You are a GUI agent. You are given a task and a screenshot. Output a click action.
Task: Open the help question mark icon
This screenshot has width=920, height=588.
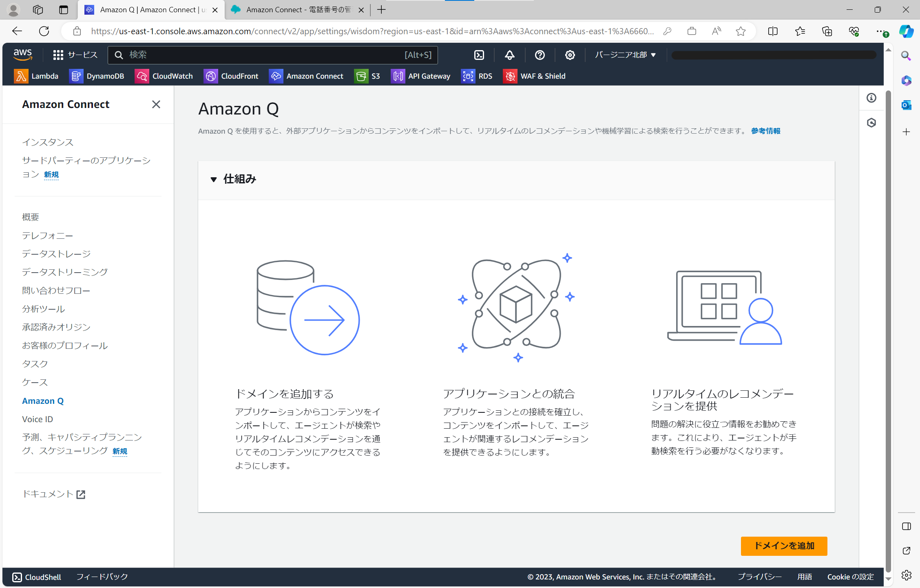pyautogui.click(x=540, y=55)
